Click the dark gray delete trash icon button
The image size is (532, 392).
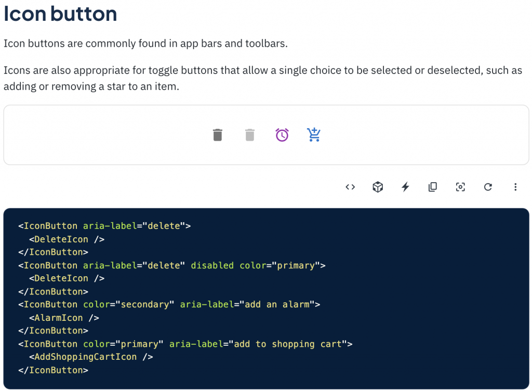click(218, 135)
